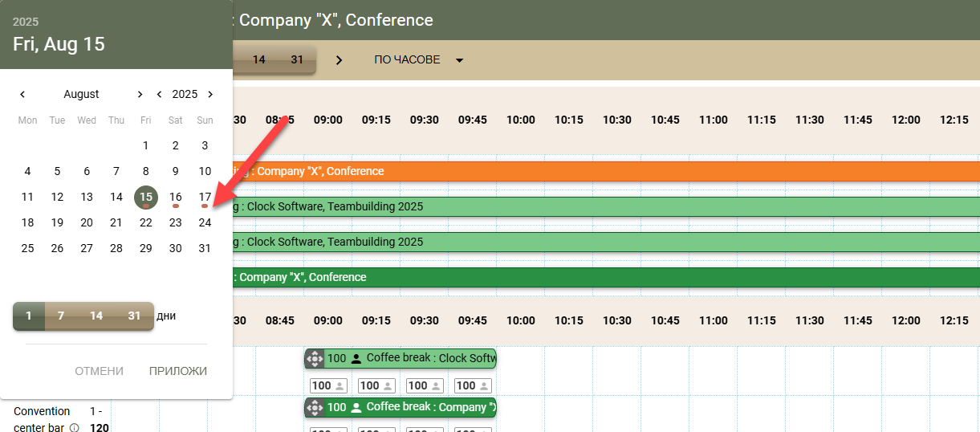Pick August 20 in the calendar
Viewport: 980px width, 432px height.
tap(87, 222)
